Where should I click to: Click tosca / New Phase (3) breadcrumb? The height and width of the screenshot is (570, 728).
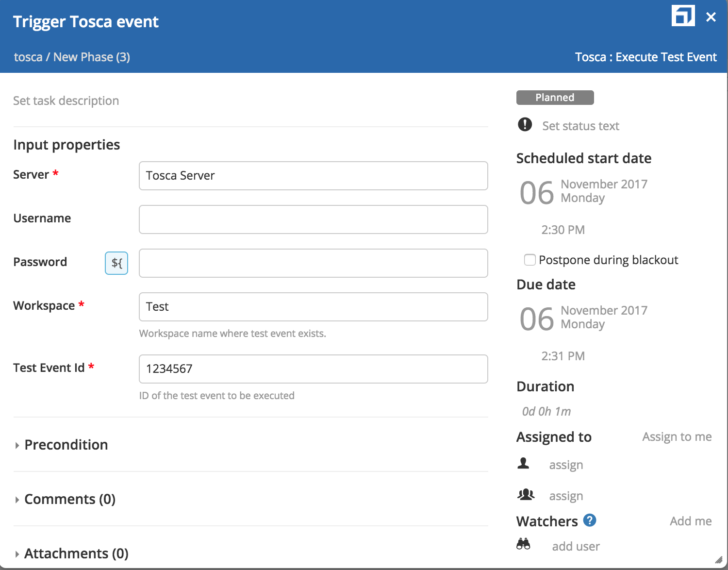[72, 57]
